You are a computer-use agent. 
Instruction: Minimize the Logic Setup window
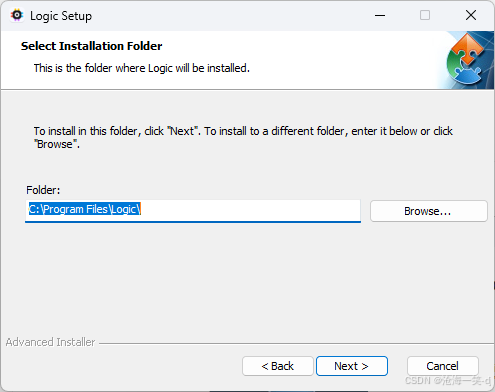(x=380, y=15)
